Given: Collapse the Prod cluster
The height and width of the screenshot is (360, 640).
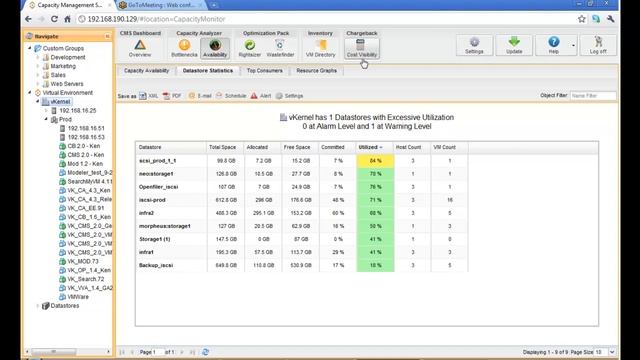Looking at the screenshot, I should [x=46, y=119].
